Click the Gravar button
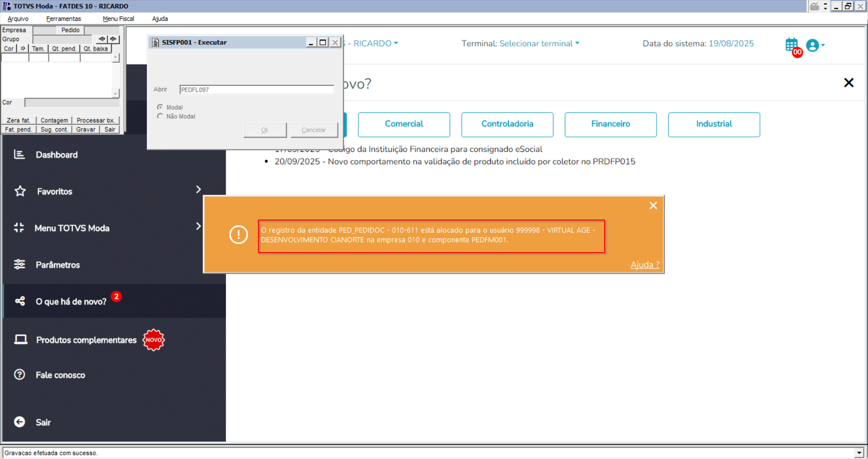 (x=86, y=129)
